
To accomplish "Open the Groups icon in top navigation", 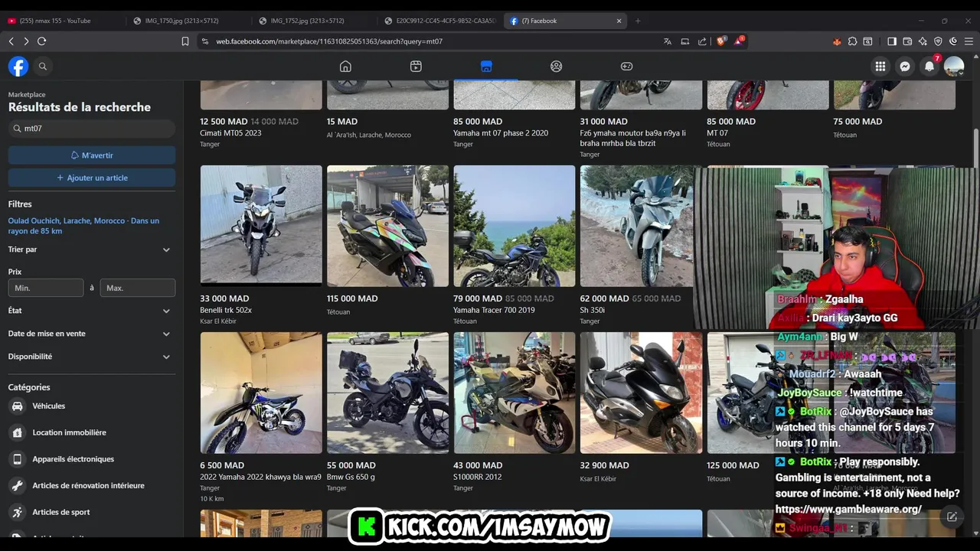I will [557, 67].
